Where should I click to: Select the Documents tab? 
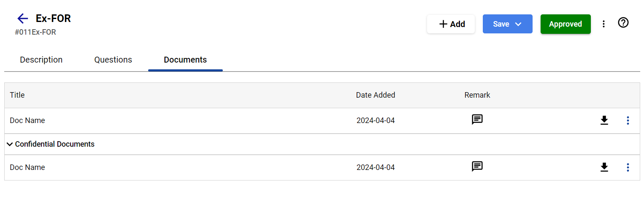tap(185, 60)
